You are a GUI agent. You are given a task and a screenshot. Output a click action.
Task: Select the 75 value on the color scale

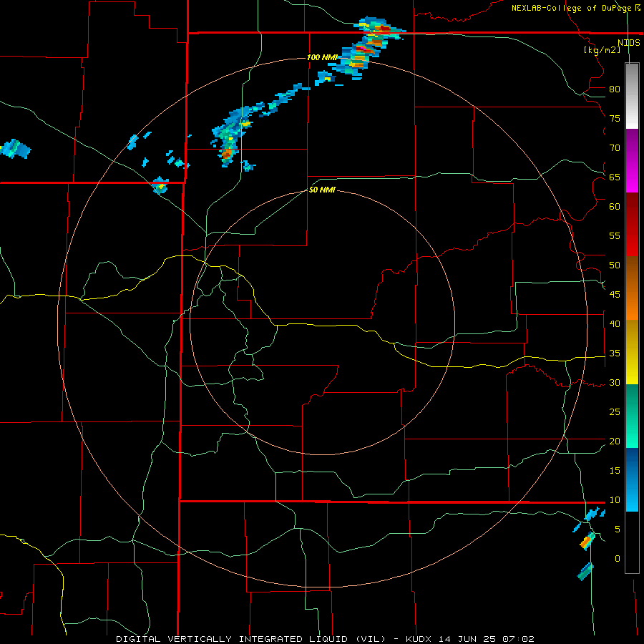[615, 118]
